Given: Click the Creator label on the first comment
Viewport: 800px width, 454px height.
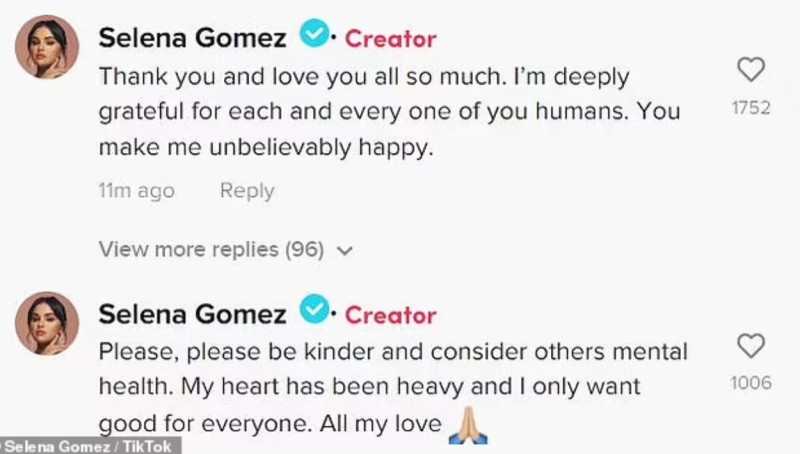Looking at the screenshot, I should coord(390,38).
